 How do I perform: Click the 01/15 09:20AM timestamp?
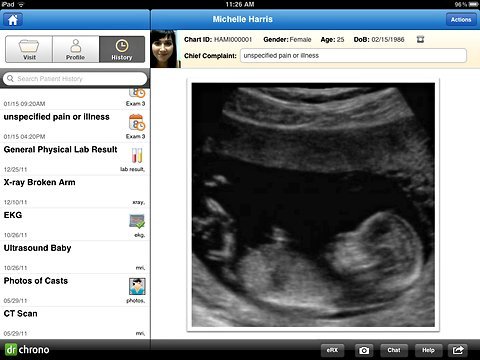coord(24,104)
